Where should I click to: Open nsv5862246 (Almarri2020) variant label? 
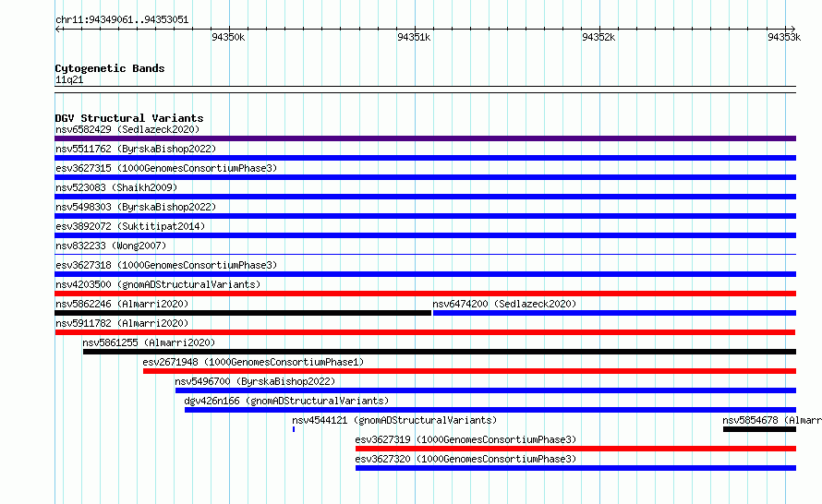pyautogui.click(x=122, y=304)
